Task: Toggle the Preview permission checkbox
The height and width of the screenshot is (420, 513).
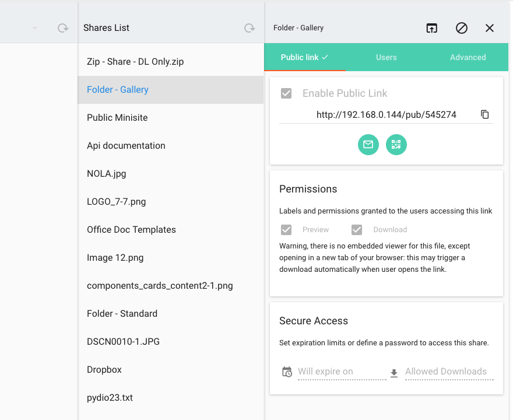Action: pos(286,230)
